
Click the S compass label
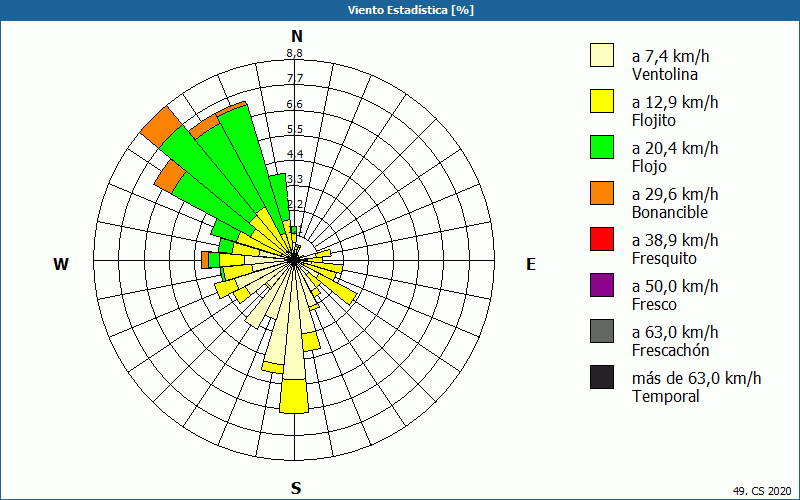click(296, 488)
